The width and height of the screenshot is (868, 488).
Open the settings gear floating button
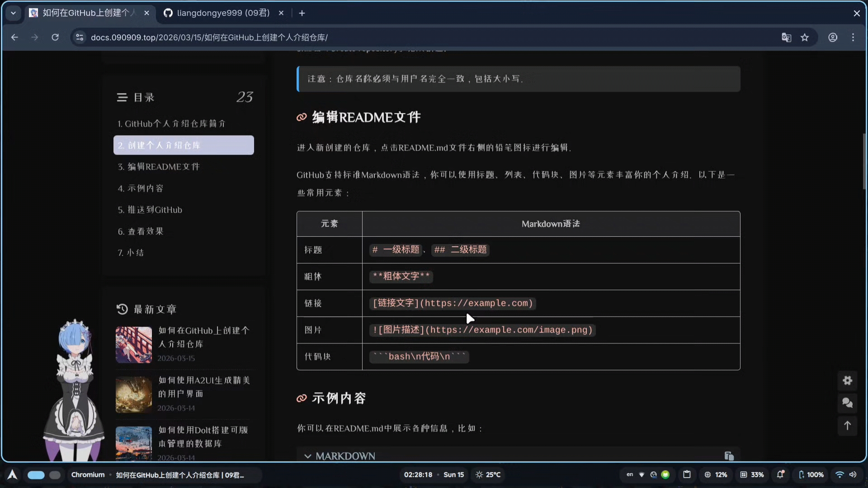click(x=847, y=380)
